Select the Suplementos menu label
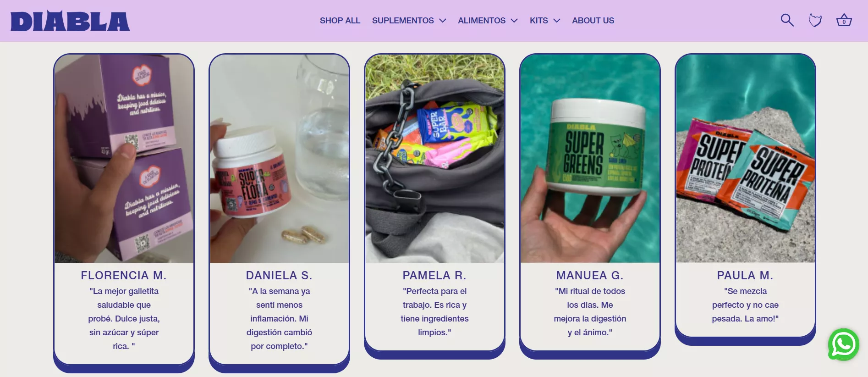The width and height of the screenshot is (868, 377). pos(403,21)
